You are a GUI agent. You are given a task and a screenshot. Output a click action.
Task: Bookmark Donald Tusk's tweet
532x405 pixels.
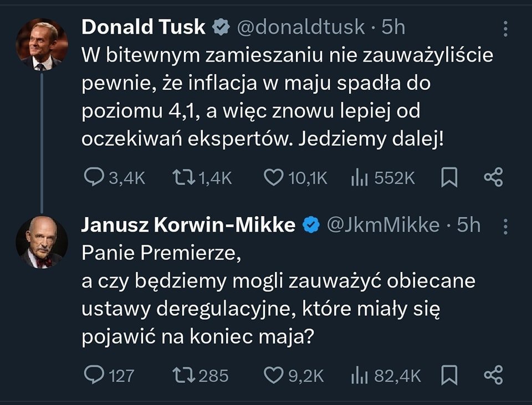click(449, 177)
